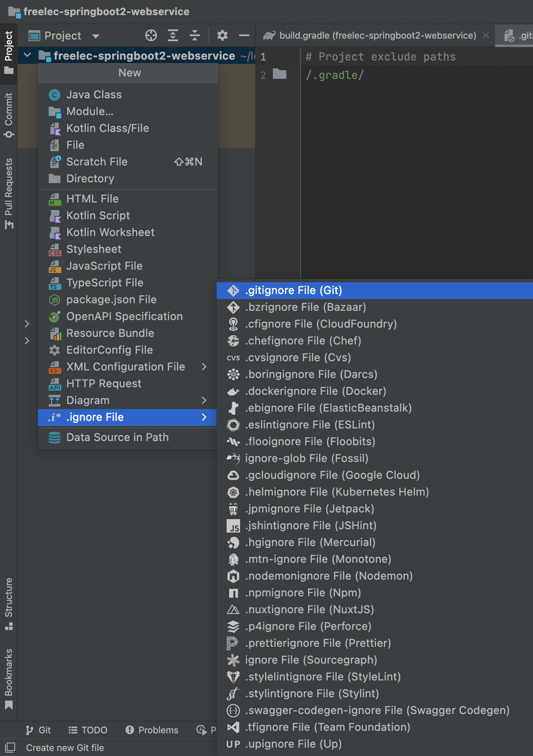
Task: Choose .bzrignore File (Bazaar)
Action: click(375, 307)
